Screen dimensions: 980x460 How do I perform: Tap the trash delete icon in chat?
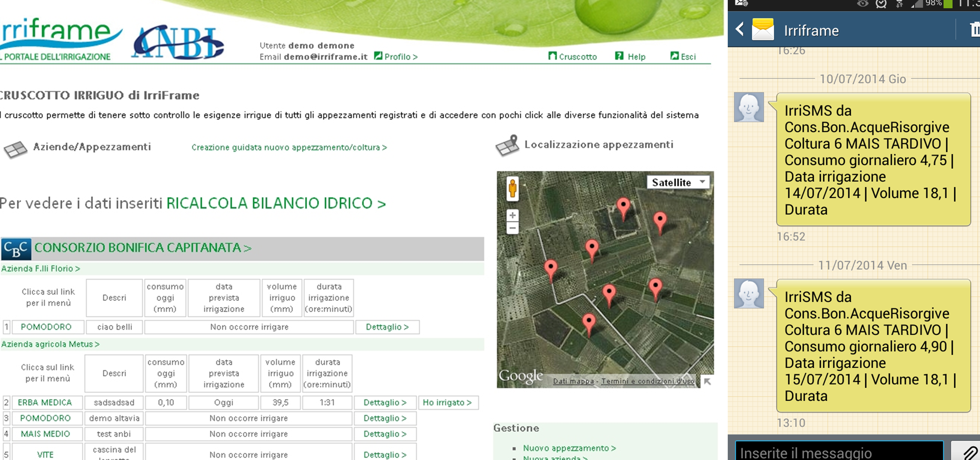point(975,30)
